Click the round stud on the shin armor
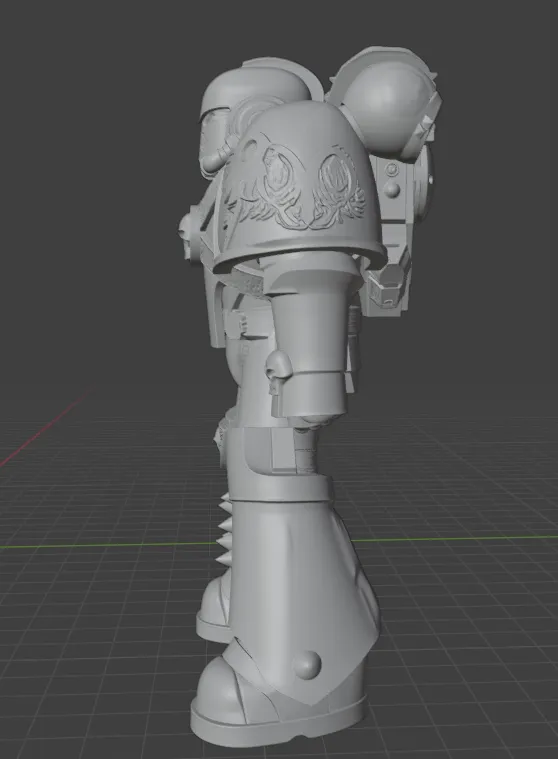558x759 pixels. pyautogui.click(x=307, y=664)
